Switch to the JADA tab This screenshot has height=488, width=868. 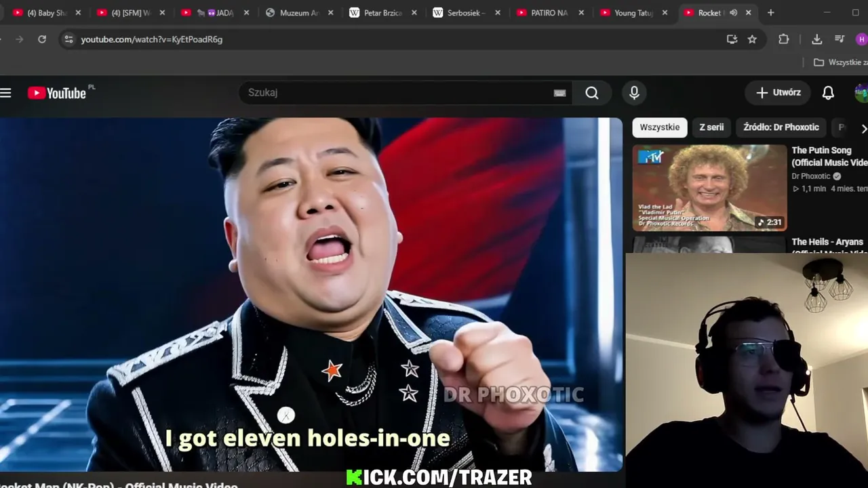(214, 13)
